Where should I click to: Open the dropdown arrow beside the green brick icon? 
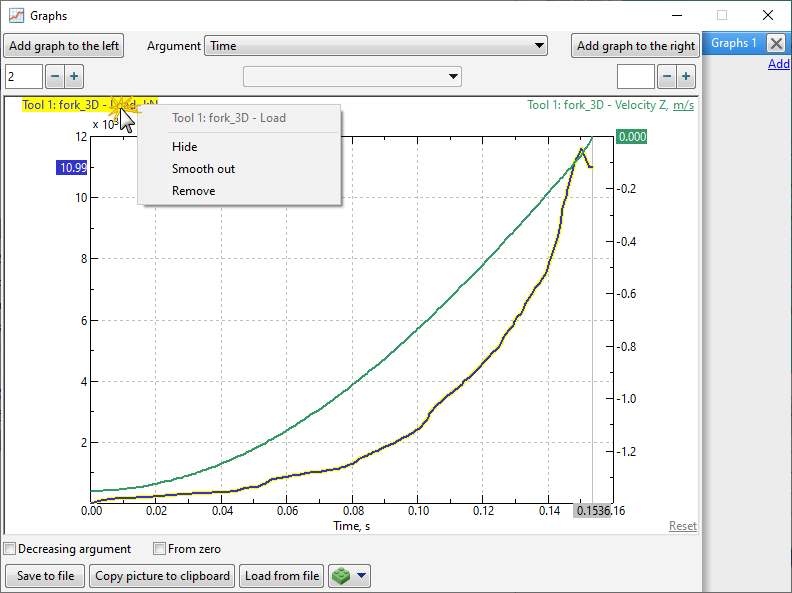[362, 576]
